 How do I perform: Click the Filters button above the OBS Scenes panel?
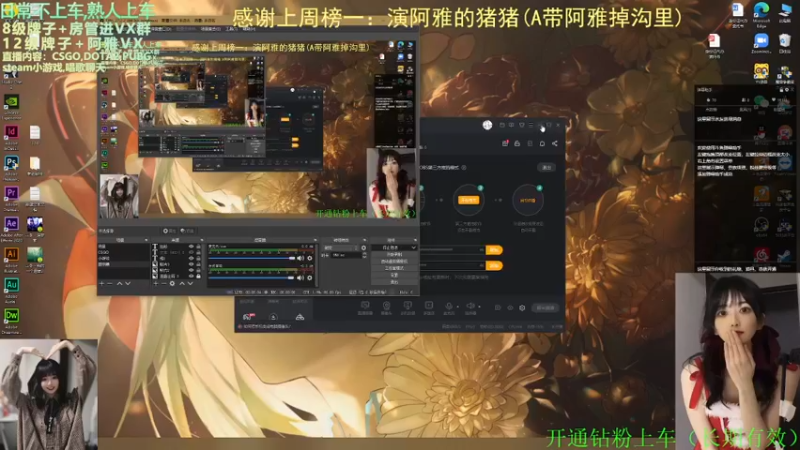tap(188, 231)
